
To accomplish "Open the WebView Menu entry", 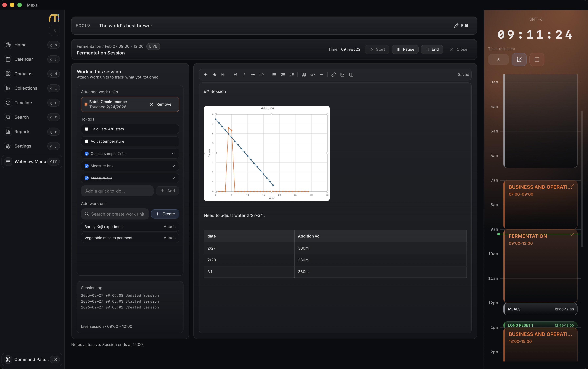I will 30,161.
